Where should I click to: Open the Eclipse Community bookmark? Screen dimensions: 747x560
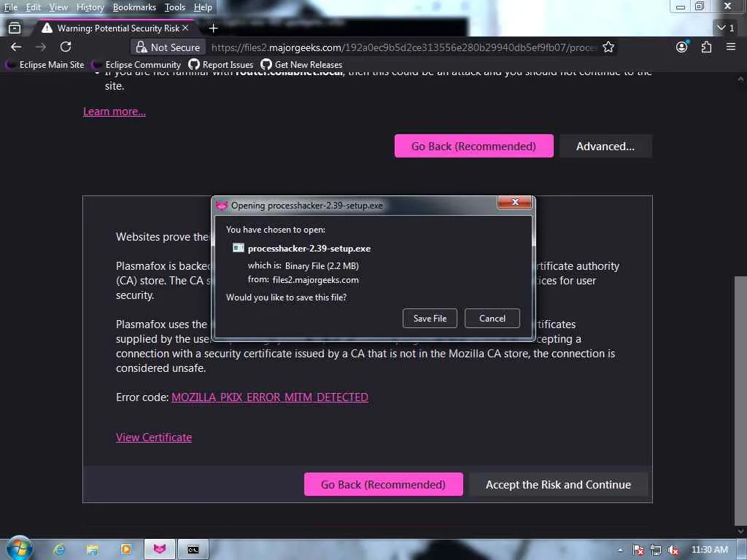(136, 64)
